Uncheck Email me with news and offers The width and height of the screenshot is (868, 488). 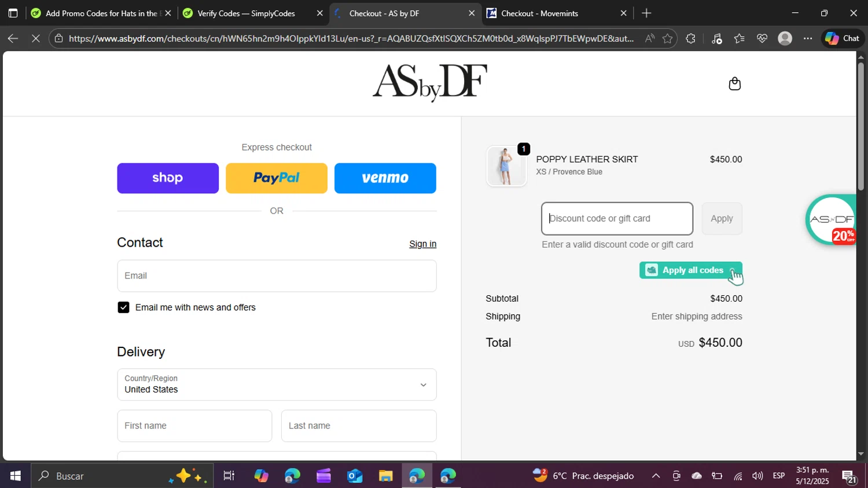coord(123,307)
